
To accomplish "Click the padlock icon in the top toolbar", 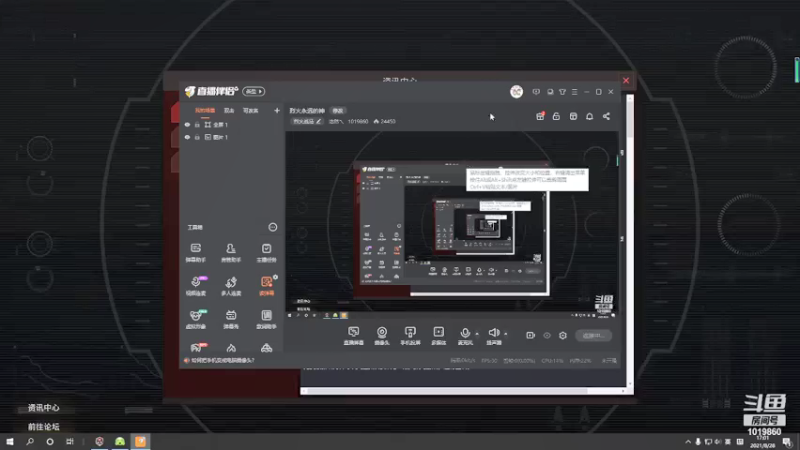I will (556, 116).
